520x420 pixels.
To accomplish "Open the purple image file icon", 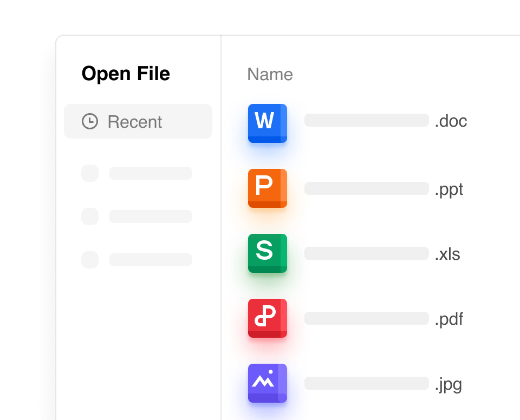I will coord(267,383).
